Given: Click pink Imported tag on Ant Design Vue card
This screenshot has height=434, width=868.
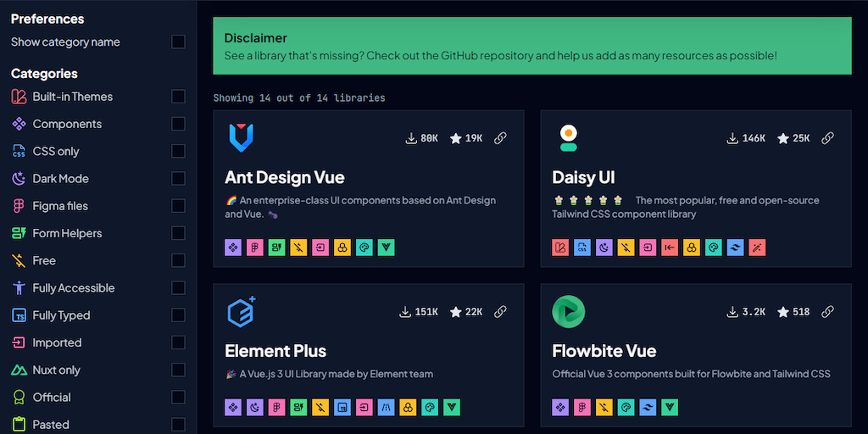Looking at the screenshot, I should tap(320, 248).
